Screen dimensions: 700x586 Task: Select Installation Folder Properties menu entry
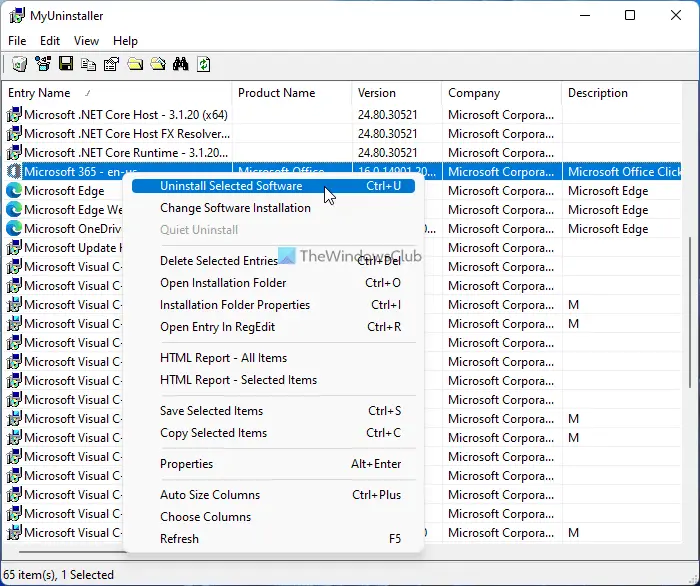[x=273, y=305]
